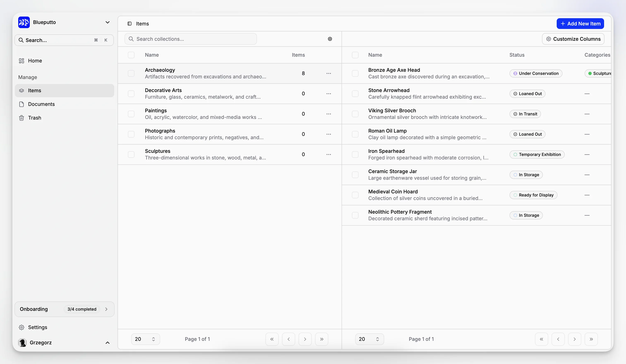Toggle the sidebar panel icon beside Items
This screenshot has width=626, height=364.
point(130,24)
